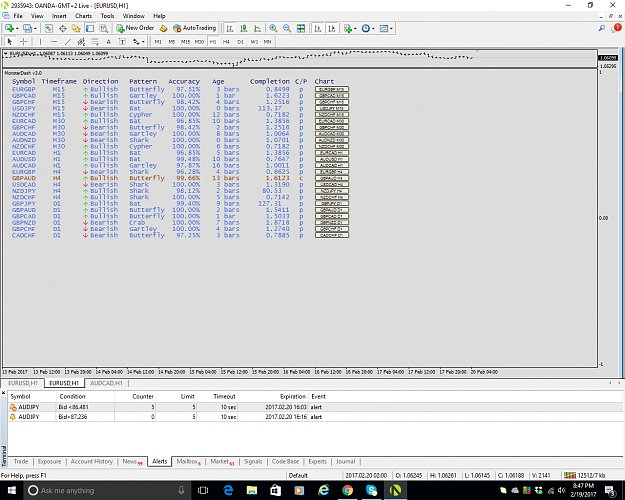Open the Tools menu
The image size is (625, 500).
pyautogui.click(x=107, y=16)
